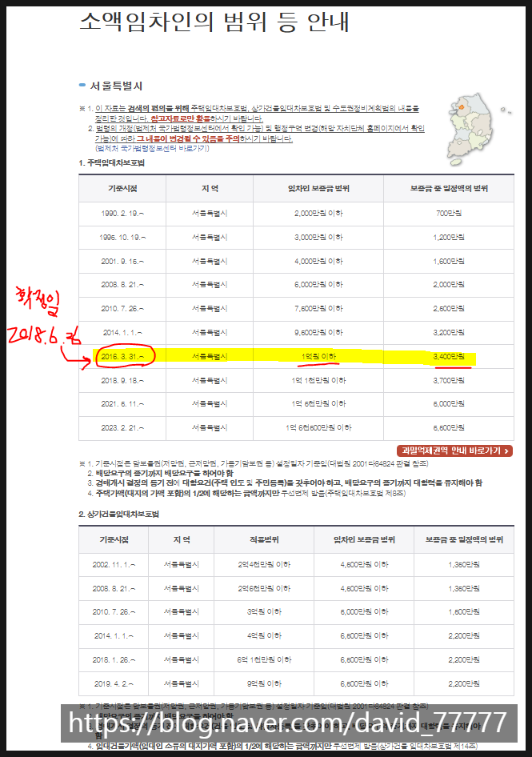This screenshot has width=532, height=757.
Task: Click the 700만원 amount cell
Action: 449,214
